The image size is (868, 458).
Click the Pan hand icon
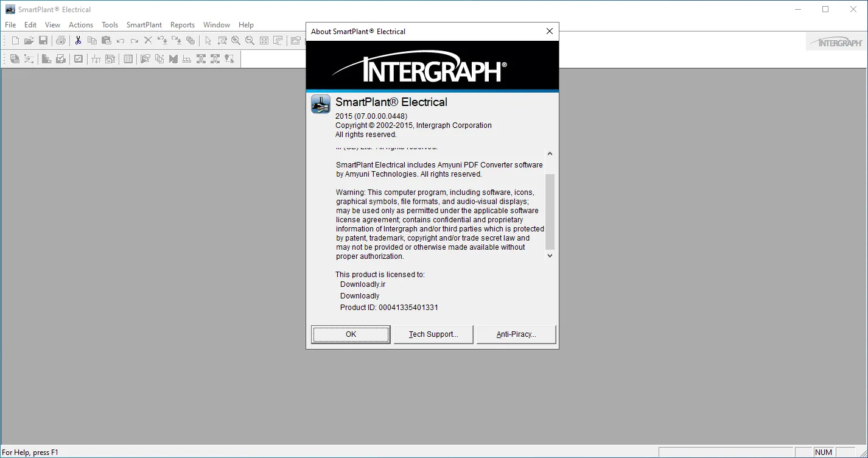[278, 41]
